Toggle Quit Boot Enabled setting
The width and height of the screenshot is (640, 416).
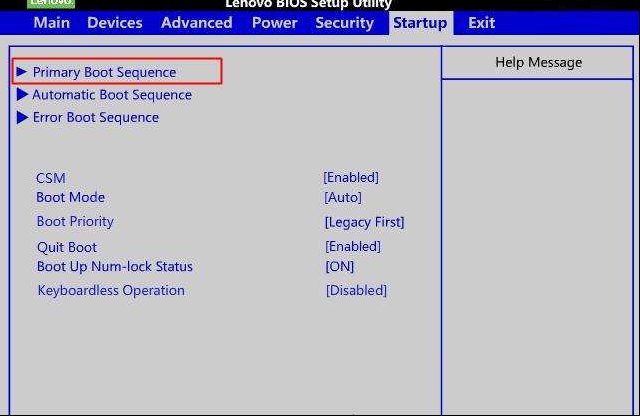point(353,247)
